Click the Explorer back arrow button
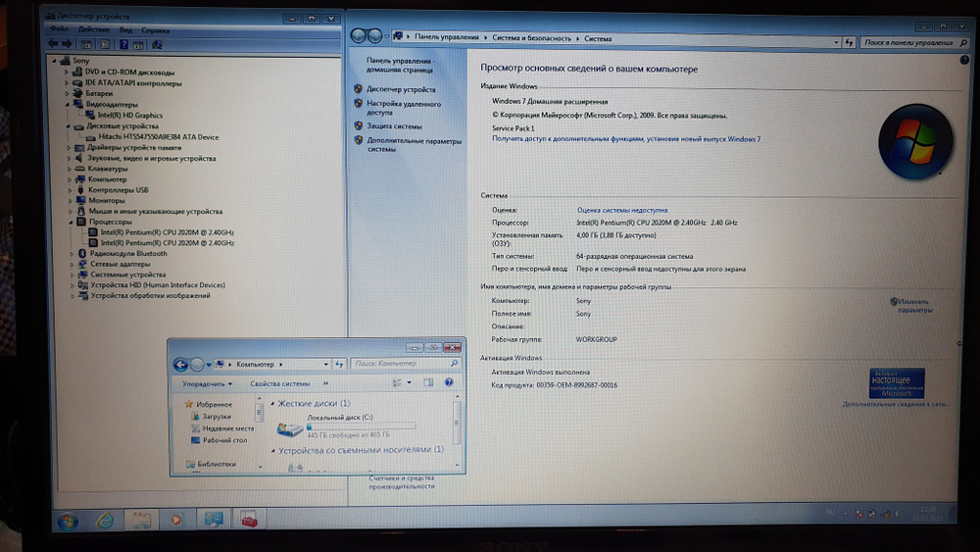This screenshot has width=980, height=552. 180,364
